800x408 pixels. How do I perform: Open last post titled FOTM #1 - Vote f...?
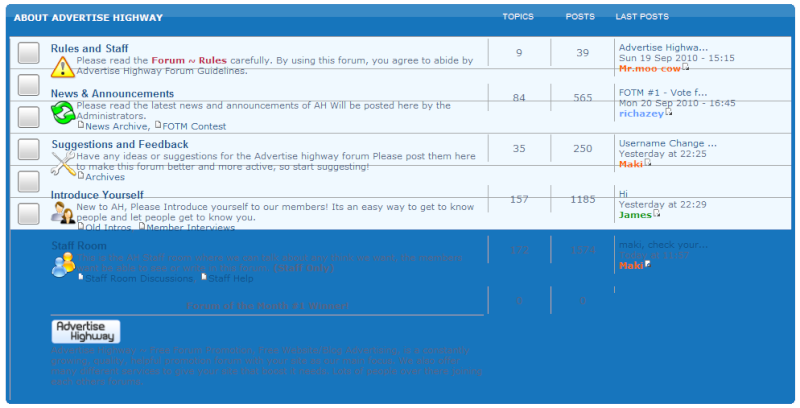point(663,93)
